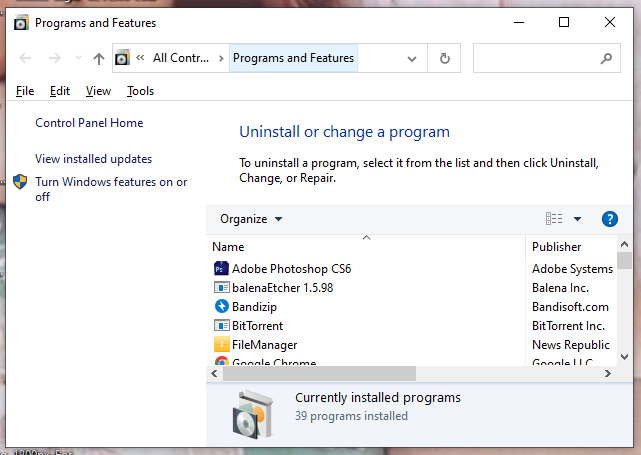Click publisher Adobe Systems cell
The height and width of the screenshot is (455, 641).
(x=572, y=269)
